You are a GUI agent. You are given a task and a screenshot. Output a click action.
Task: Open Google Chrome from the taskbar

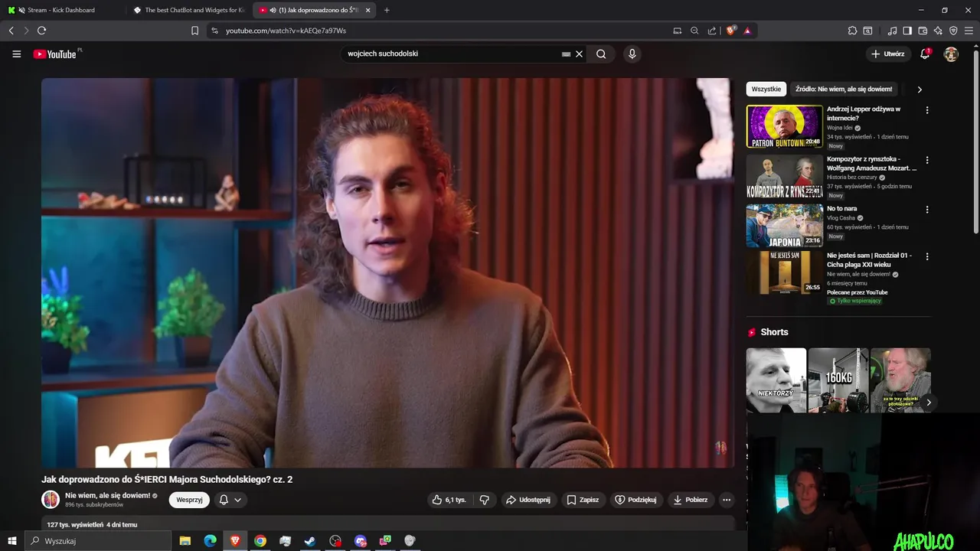pyautogui.click(x=260, y=541)
